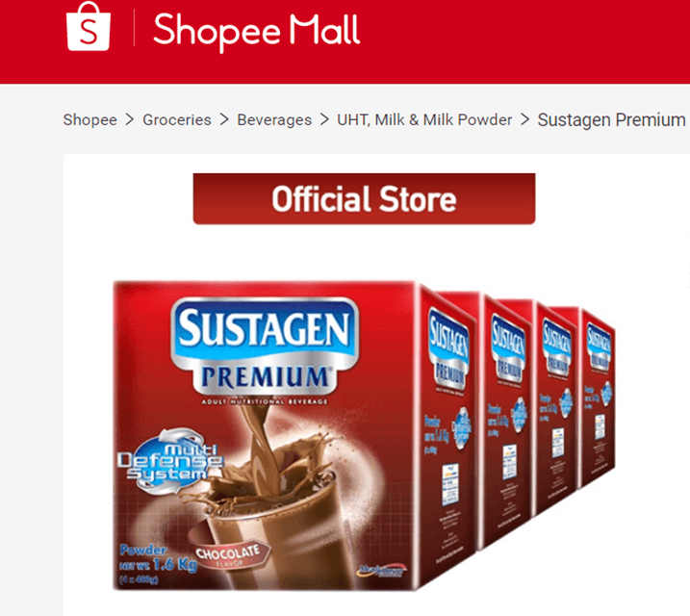The width and height of the screenshot is (690, 616).
Task: Click the Shopee shopping bag logo icon
Action: pyautogui.click(x=88, y=26)
